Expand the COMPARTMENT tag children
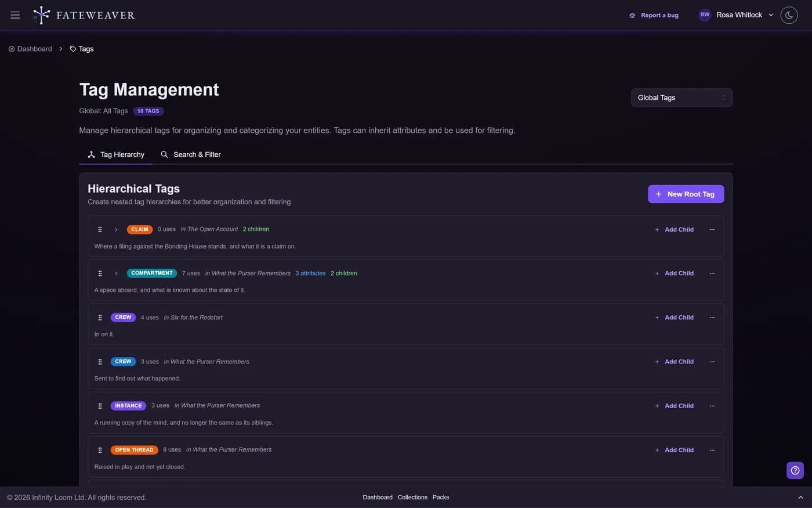The image size is (812, 508). click(x=116, y=273)
